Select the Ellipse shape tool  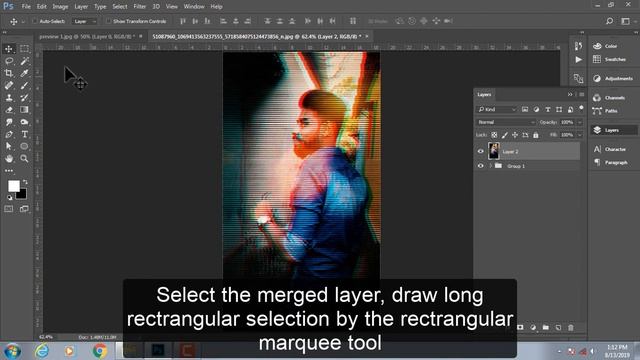point(24,146)
